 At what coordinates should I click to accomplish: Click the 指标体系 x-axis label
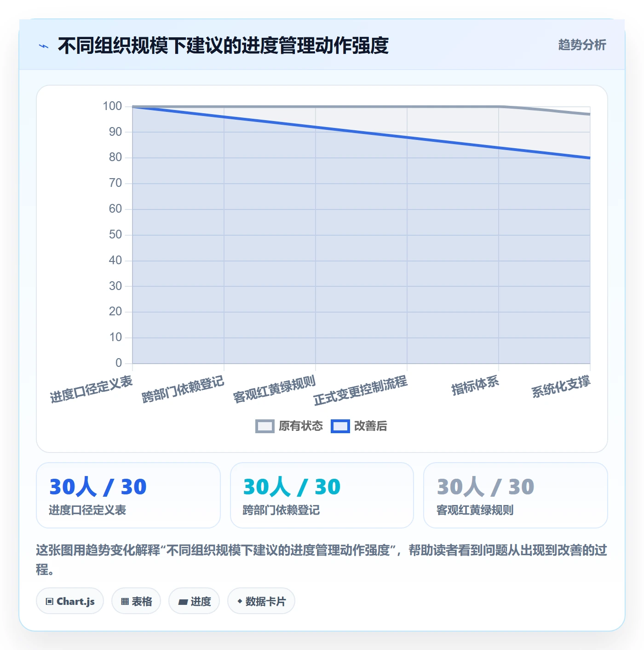point(475,385)
